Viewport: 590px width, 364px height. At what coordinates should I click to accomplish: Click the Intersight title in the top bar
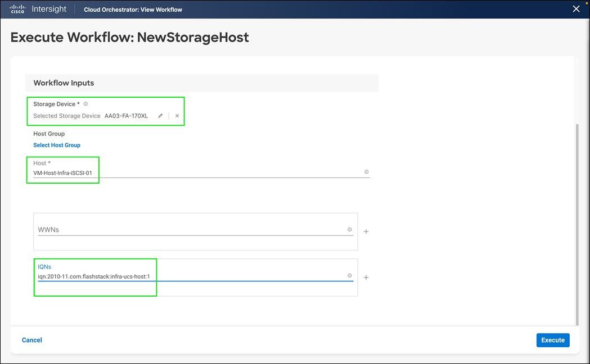[49, 9]
